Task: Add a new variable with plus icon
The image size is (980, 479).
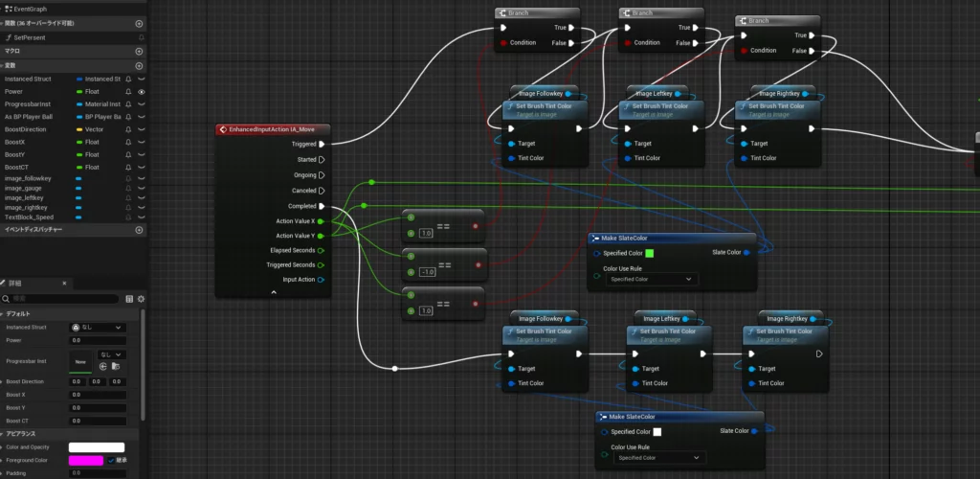Action: pyautogui.click(x=139, y=65)
